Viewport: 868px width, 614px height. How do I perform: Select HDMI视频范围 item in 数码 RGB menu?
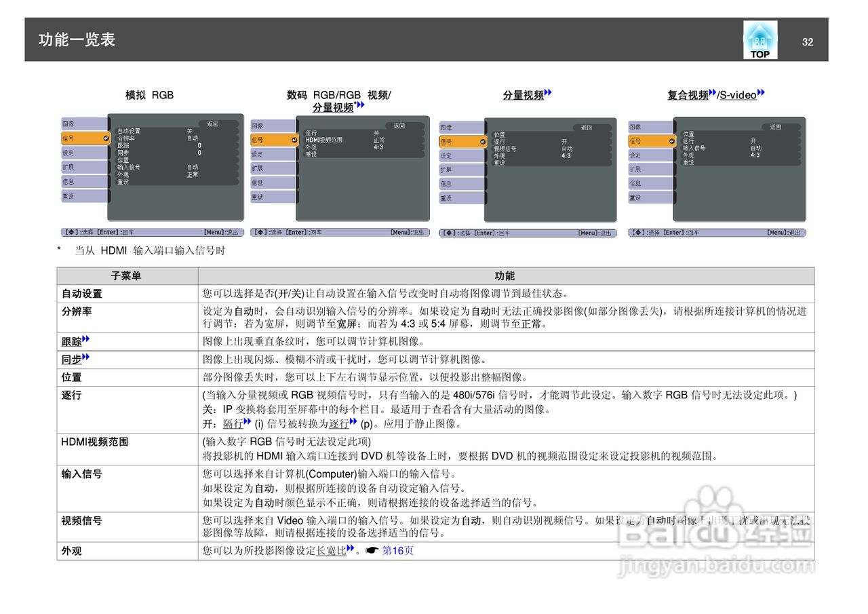pyautogui.click(x=323, y=140)
